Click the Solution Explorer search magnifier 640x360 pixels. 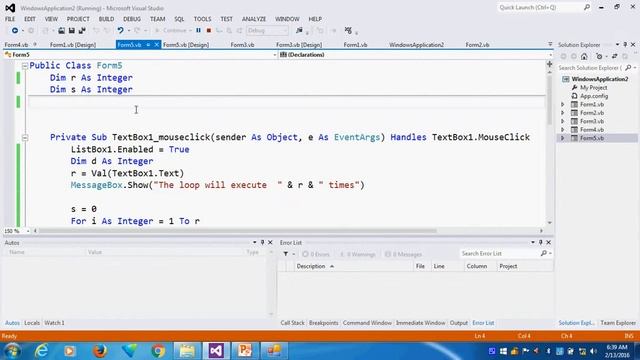click(x=628, y=68)
